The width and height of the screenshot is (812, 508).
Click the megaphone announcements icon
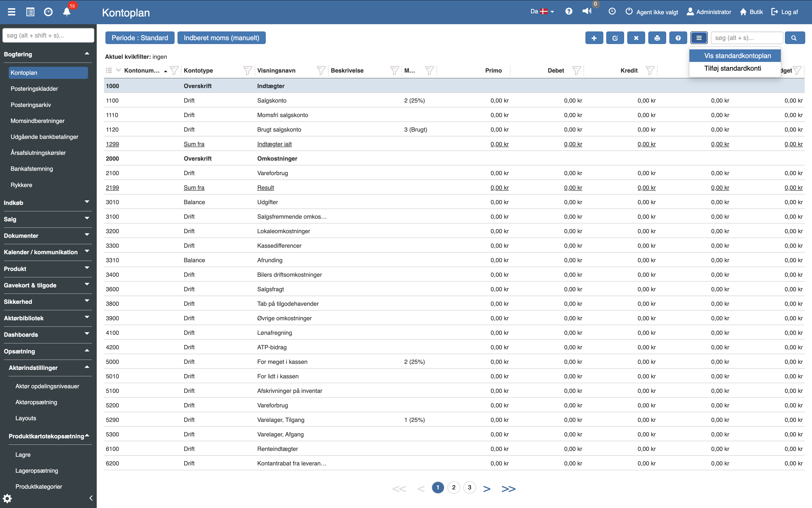click(587, 11)
